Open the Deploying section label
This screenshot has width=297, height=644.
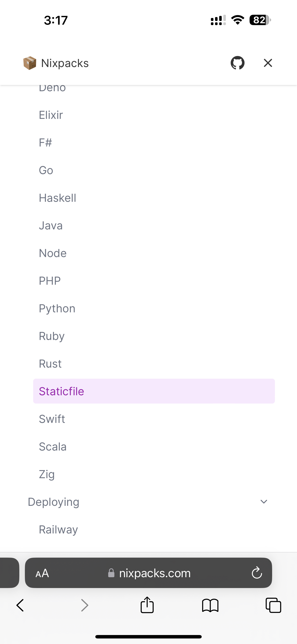[53, 502]
